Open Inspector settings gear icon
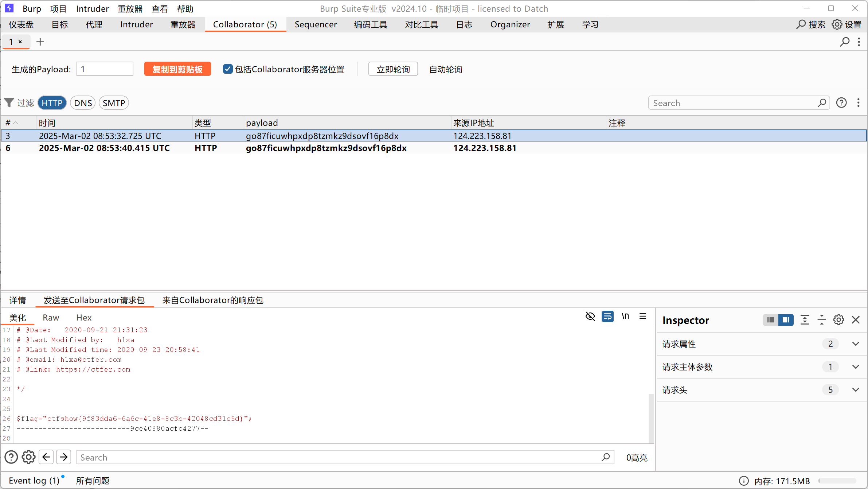The width and height of the screenshot is (868, 489). 838,320
